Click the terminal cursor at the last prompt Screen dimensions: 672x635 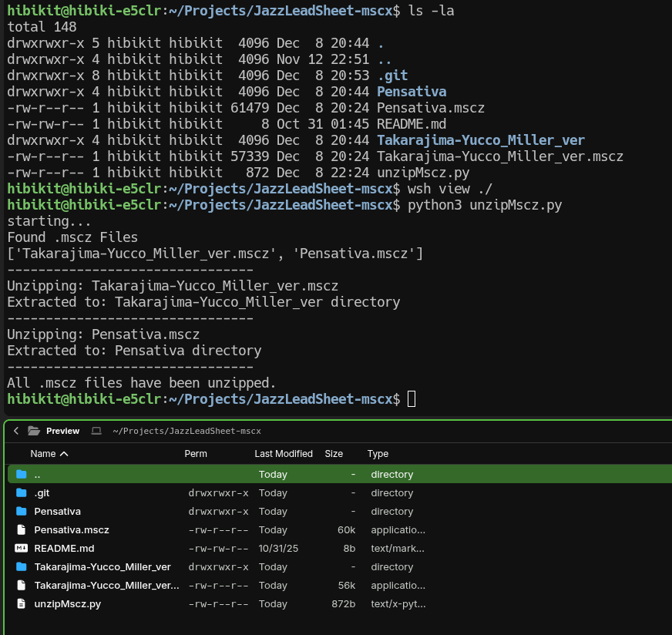pos(412,399)
